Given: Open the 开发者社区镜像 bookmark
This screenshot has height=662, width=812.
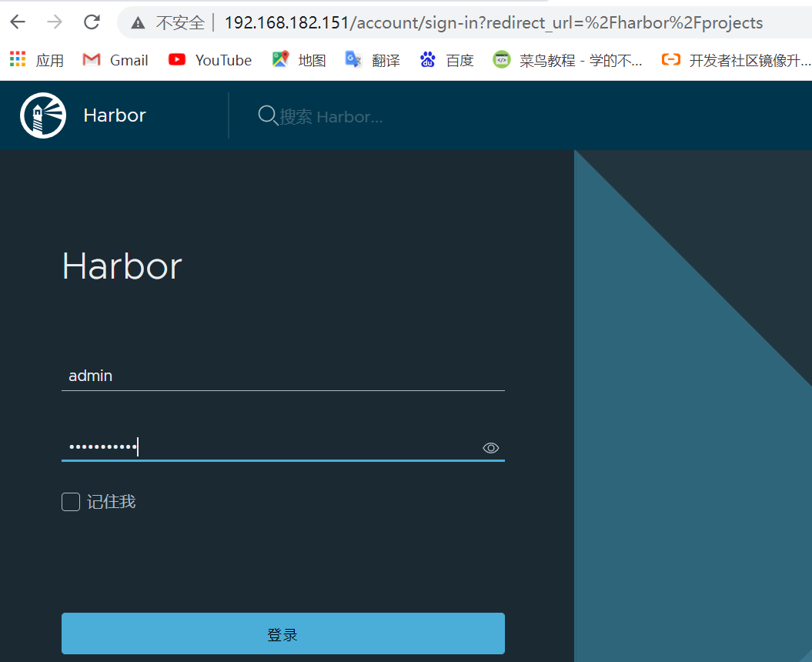Looking at the screenshot, I should [x=736, y=60].
